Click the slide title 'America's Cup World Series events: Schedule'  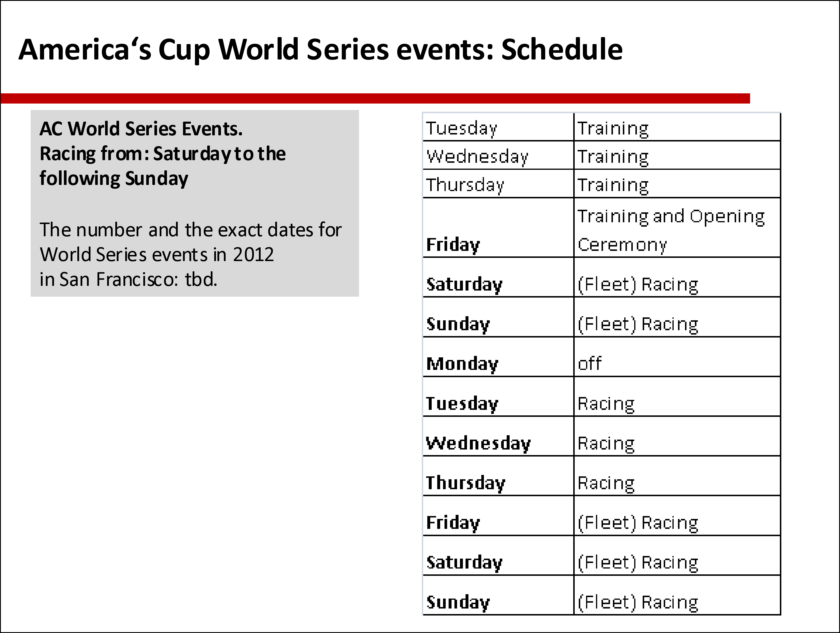(x=320, y=49)
